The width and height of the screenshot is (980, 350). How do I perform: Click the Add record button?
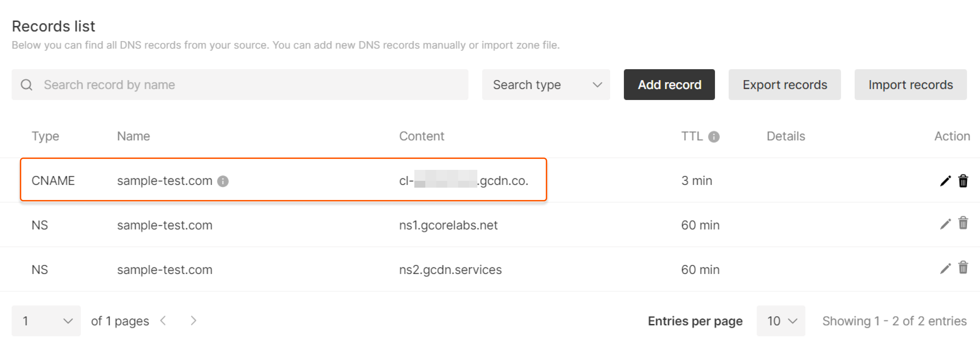[x=669, y=84]
